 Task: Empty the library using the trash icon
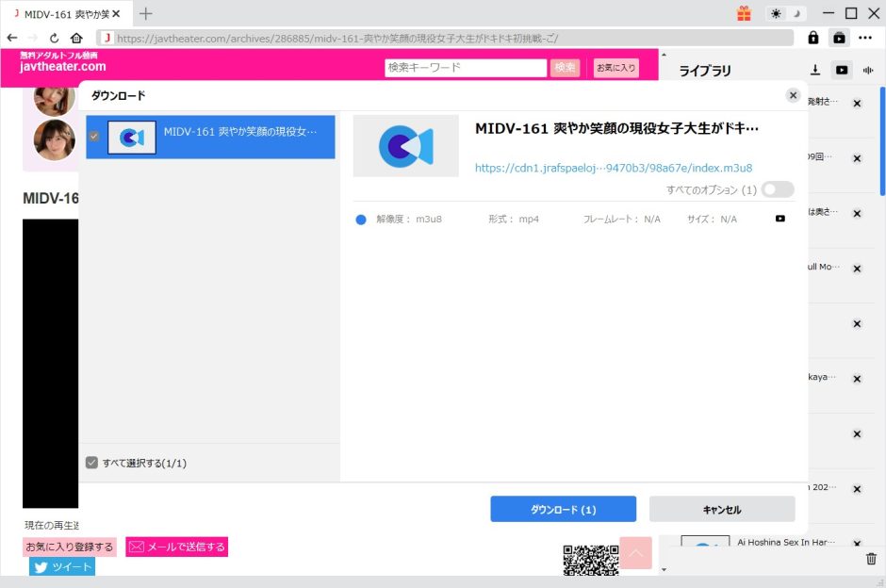(x=871, y=559)
